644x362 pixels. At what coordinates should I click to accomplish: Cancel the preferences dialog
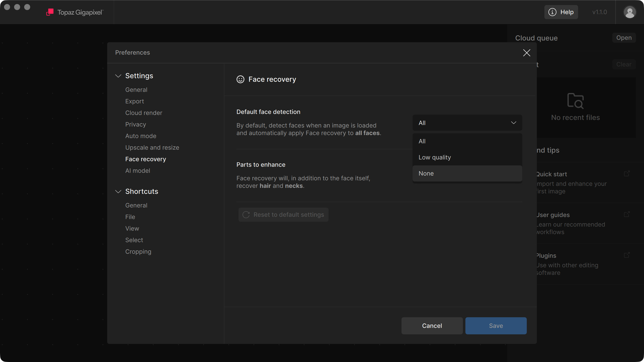pos(432,326)
